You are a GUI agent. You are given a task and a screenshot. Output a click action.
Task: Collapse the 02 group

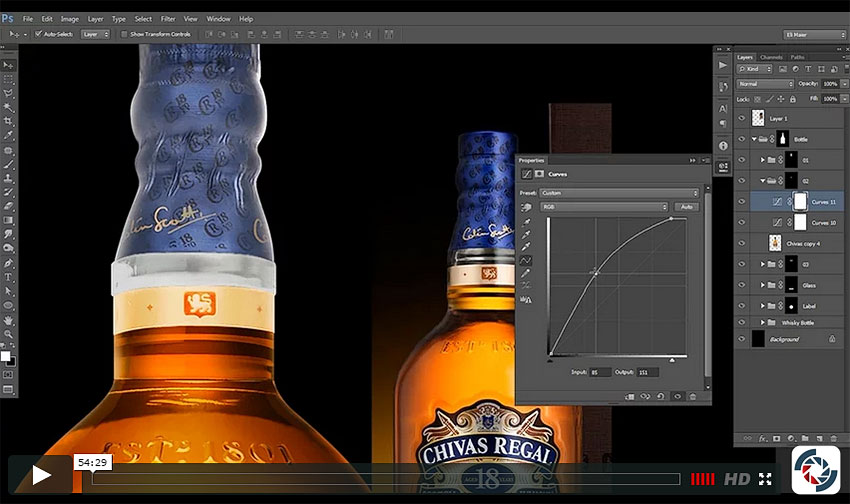tap(763, 180)
